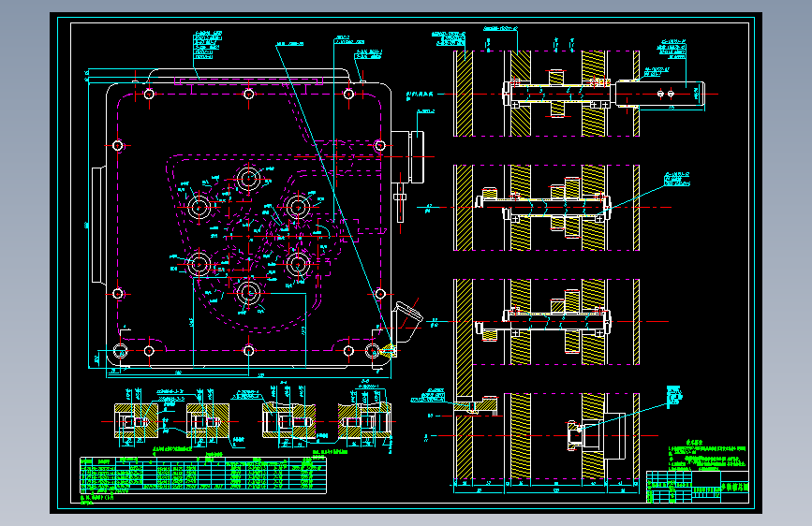Viewport: 812px width, 526px height.
Task: Click the upper-left bearing bore circle
Action: 199,208
